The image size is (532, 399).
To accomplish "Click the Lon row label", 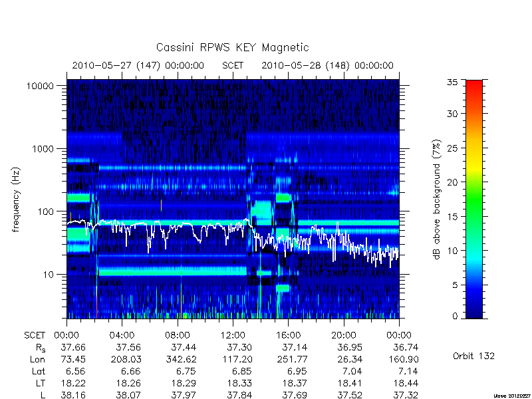I will coord(37,359).
